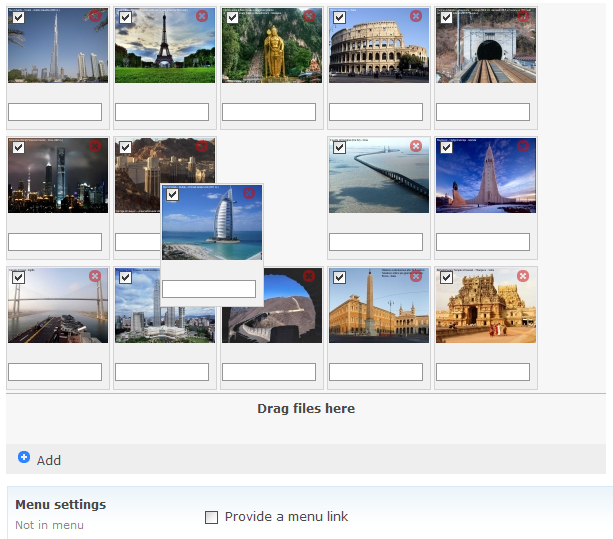Delete the night city skyline image
Viewport: 613px width, 539px height.
tap(95, 146)
